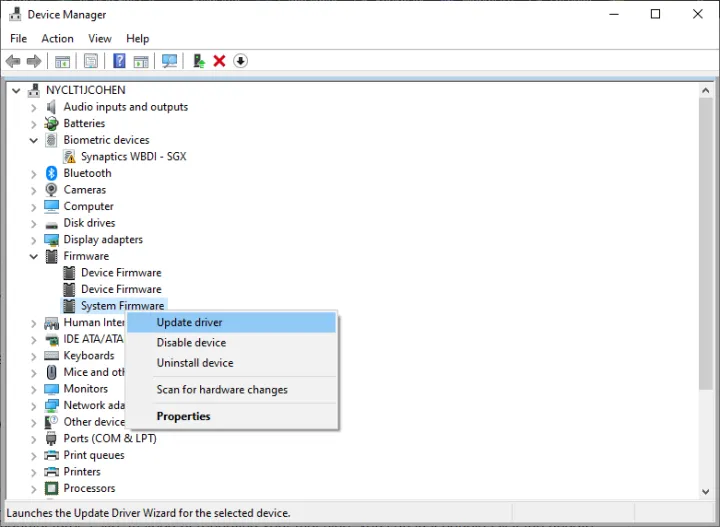This screenshot has height=527, width=720.
Task: Open the View menu
Action: click(100, 38)
